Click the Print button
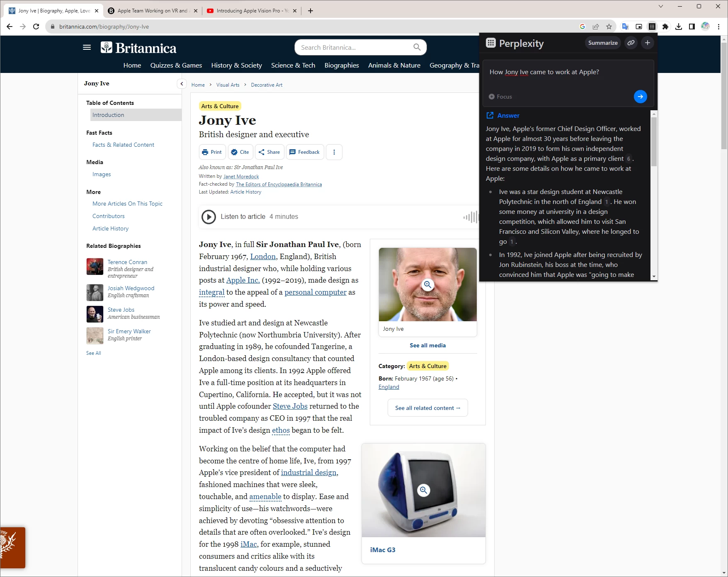 click(x=212, y=152)
